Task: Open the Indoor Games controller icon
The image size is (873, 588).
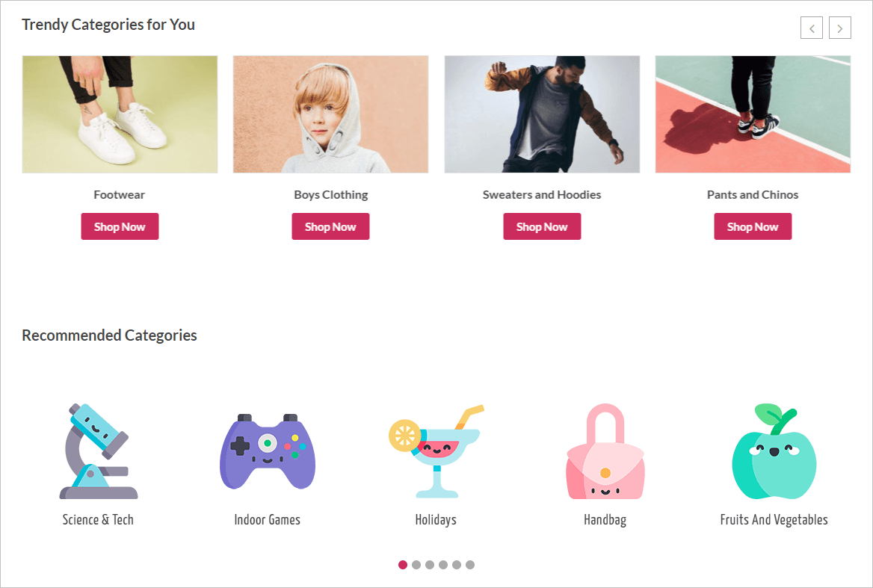Action: coord(268,451)
